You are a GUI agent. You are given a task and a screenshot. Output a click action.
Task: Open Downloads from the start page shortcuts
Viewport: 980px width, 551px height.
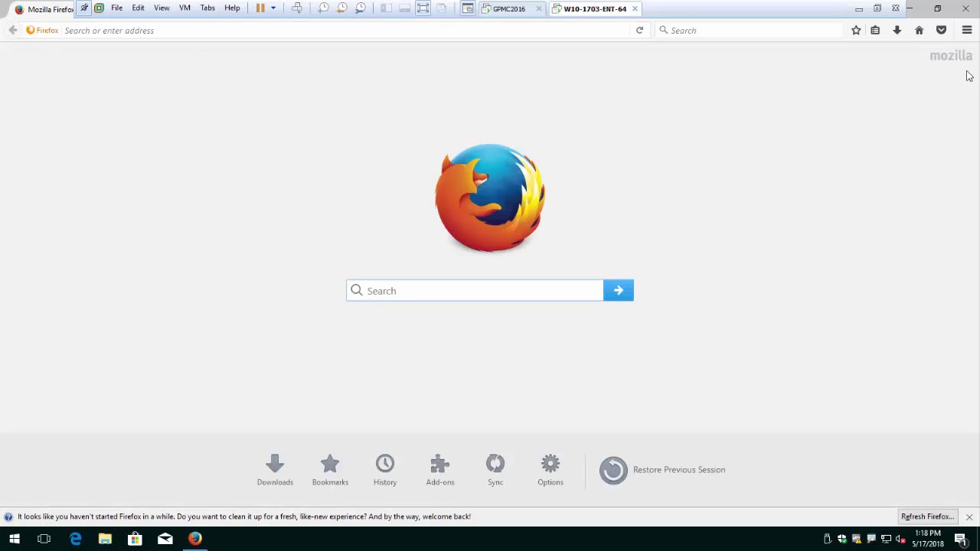coord(275,470)
